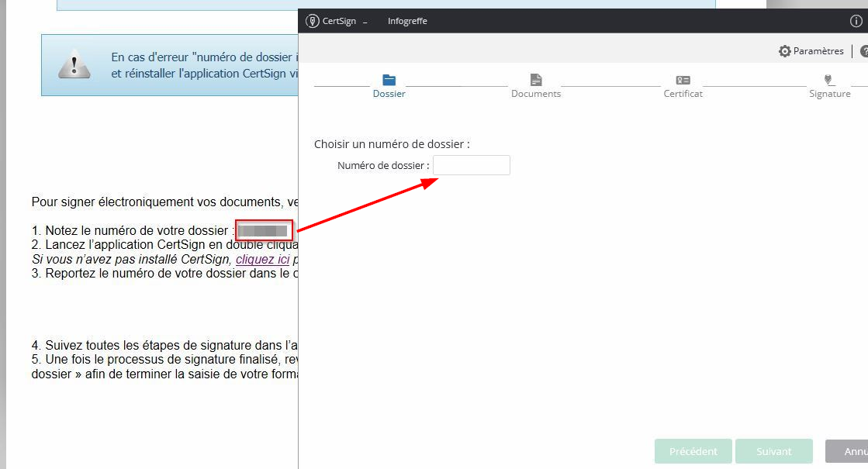Select the Certificat card step icon
Viewport: 868px width, 469px height.
point(683,80)
